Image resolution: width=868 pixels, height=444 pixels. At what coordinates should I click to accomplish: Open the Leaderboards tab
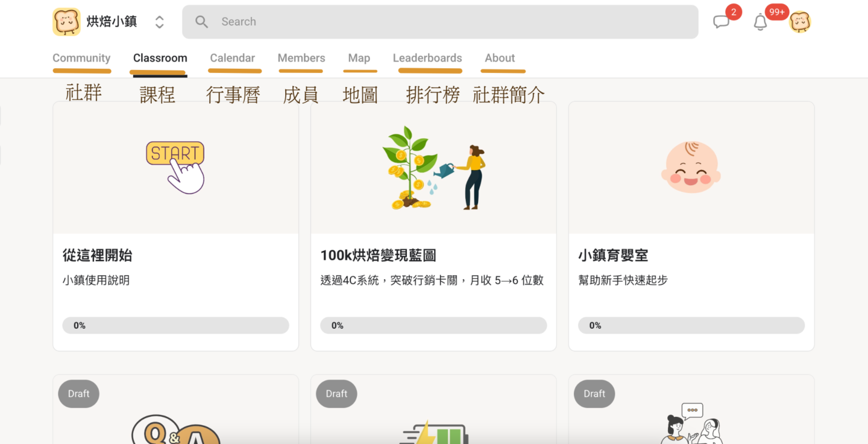click(427, 58)
